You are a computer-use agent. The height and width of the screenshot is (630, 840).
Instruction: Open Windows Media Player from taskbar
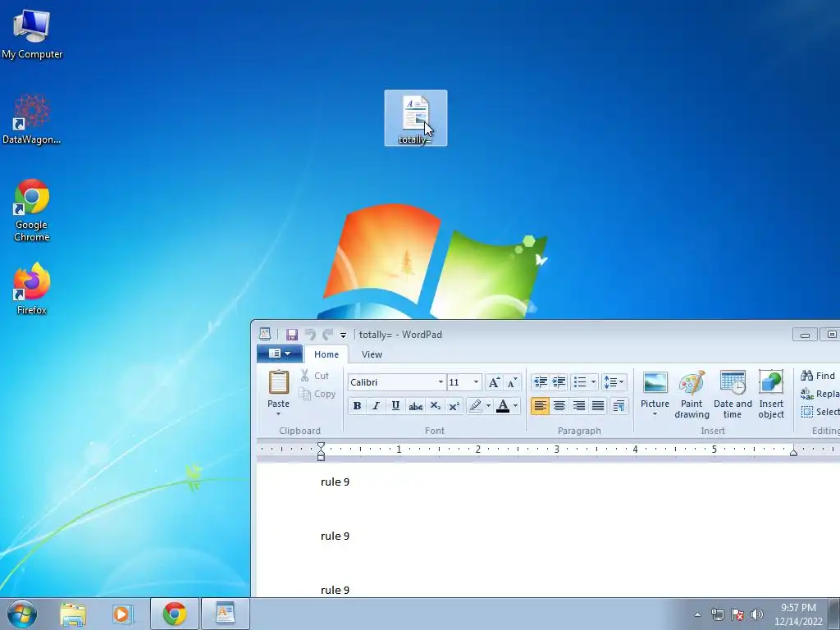click(122, 614)
